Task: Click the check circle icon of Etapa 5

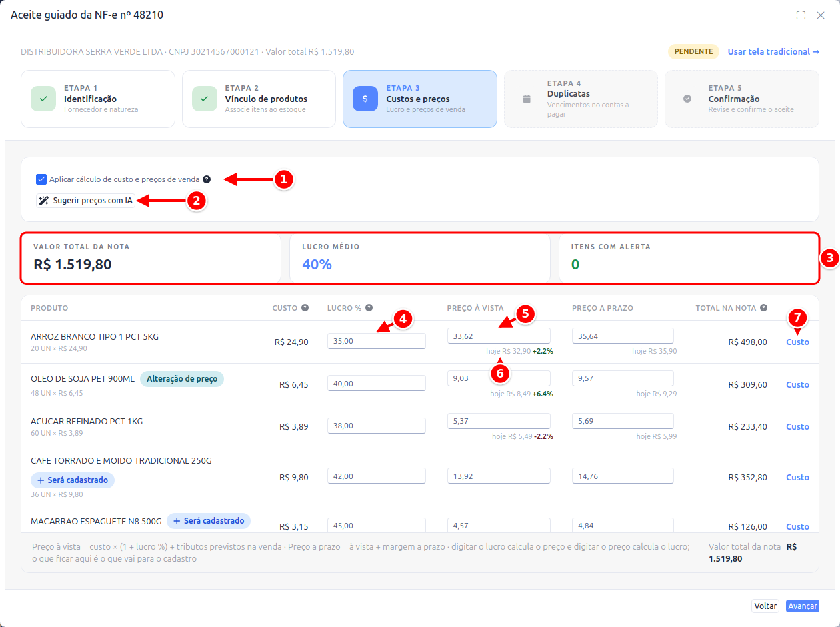Action: click(687, 99)
